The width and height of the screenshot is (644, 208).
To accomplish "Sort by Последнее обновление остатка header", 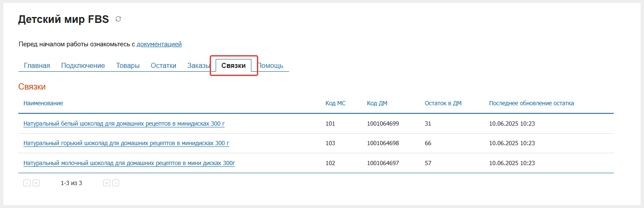I will coord(531,103).
